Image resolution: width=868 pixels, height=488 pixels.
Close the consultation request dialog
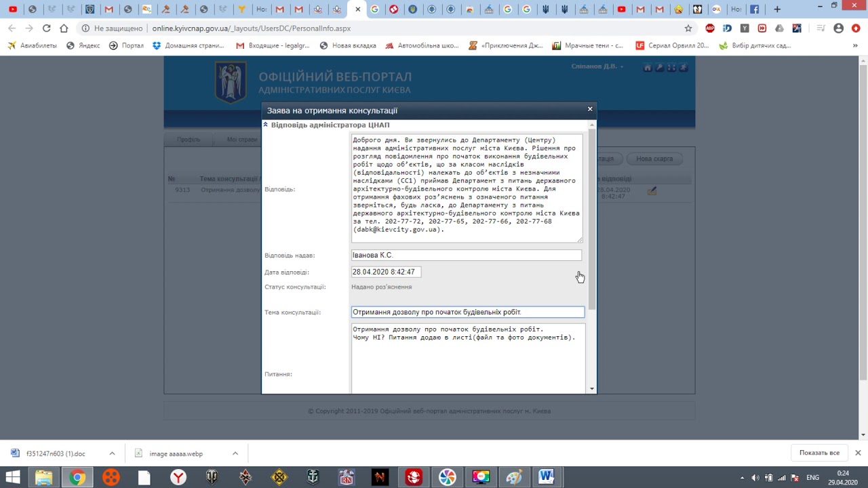click(x=590, y=109)
